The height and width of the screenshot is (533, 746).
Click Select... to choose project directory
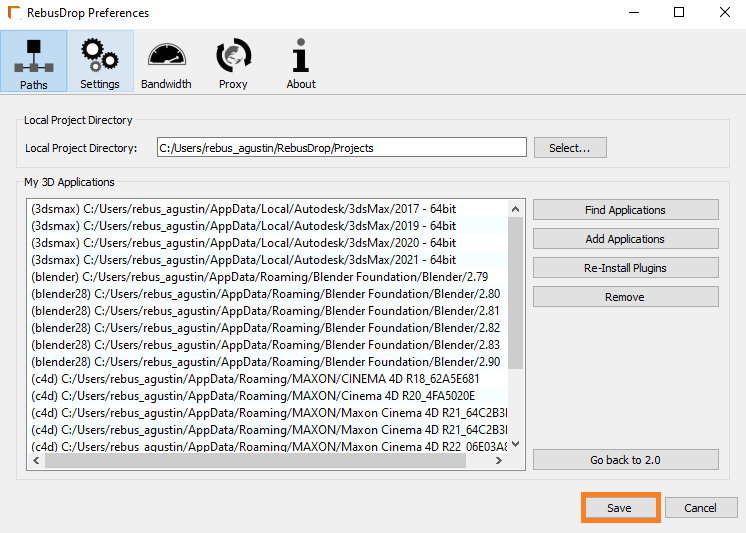(570, 148)
